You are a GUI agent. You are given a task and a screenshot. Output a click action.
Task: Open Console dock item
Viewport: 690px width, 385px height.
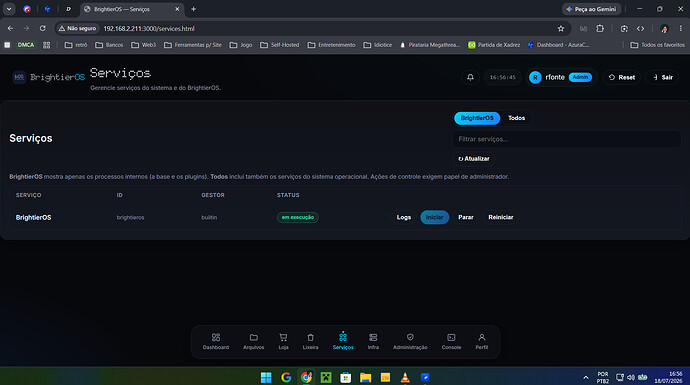(451, 341)
